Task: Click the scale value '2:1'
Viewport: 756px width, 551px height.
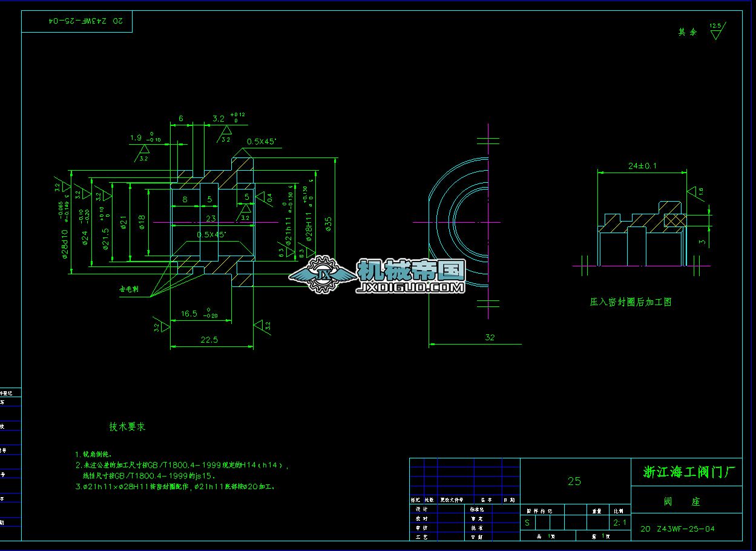Action: point(620,523)
